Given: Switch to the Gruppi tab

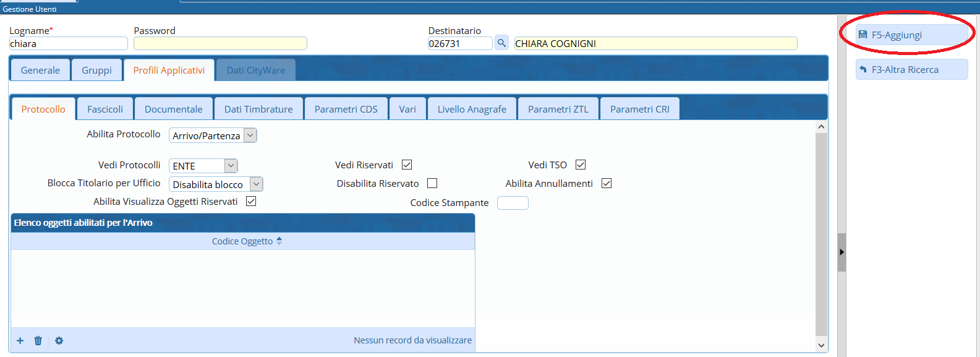Looking at the screenshot, I should tap(96, 70).
